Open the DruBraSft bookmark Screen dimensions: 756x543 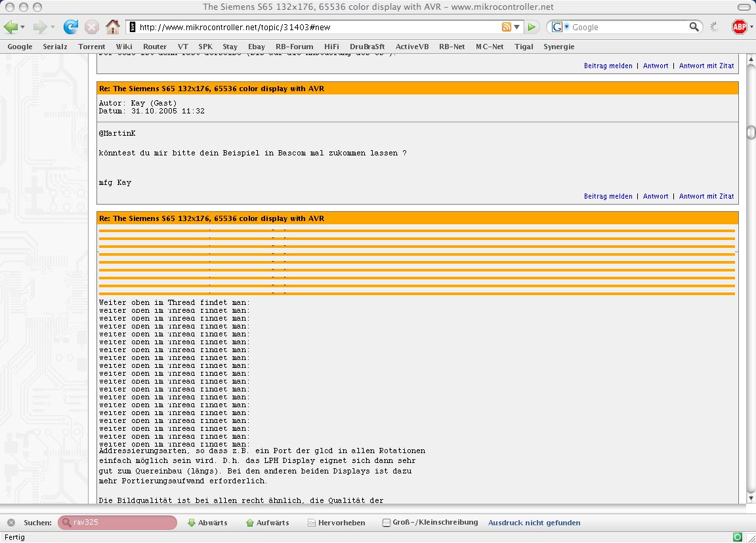(367, 47)
